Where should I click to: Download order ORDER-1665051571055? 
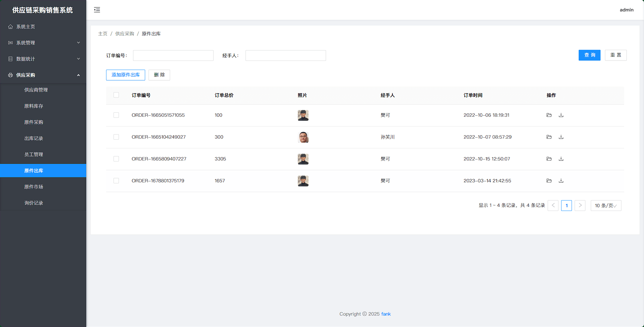point(561,115)
